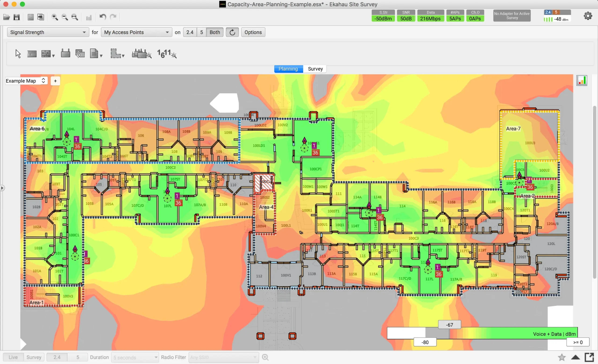This screenshot has height=364, width=598.
Task: Select the AP placement tool
Action: tap(65, 53)
